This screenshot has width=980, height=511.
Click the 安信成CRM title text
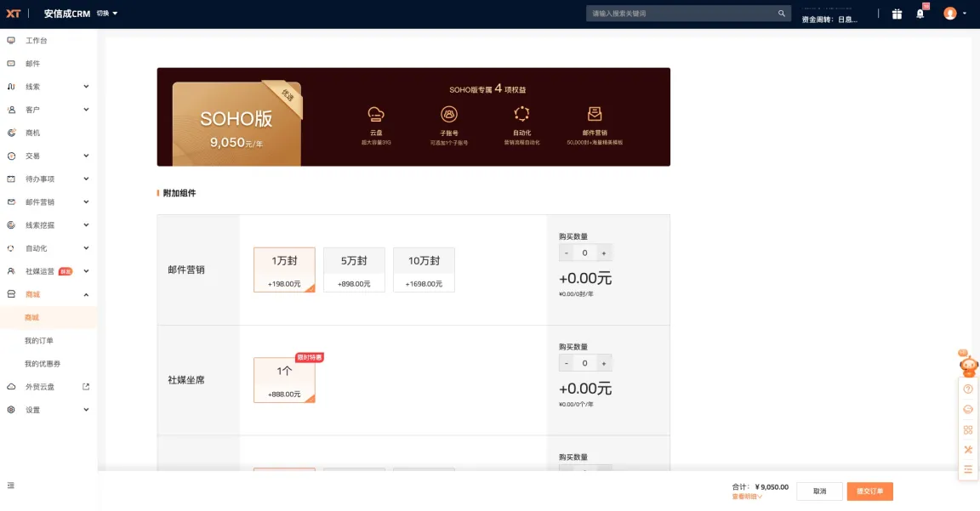pos(67,13)
